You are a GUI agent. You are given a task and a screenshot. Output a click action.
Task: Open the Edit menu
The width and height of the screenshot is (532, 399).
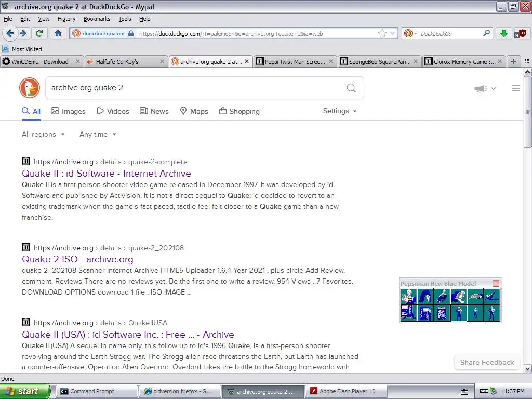(x=25, y=19)
